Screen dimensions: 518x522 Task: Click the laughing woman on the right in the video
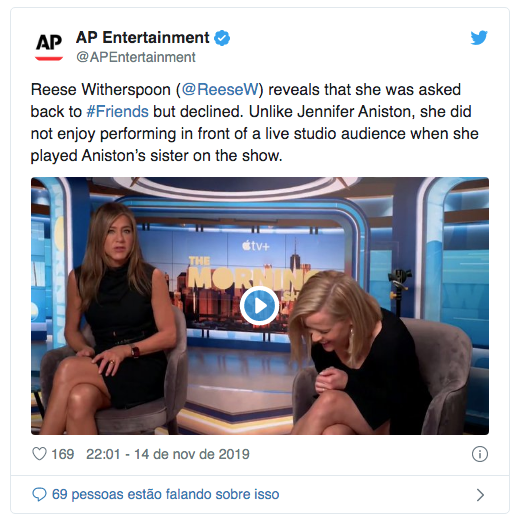pyautogui.click(x=357, y=353)
